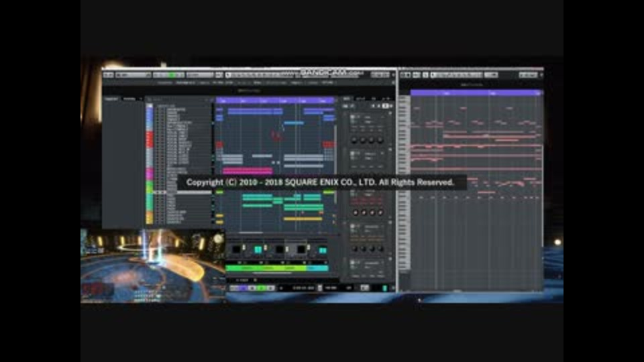
Task: Open the first dropdown in the arrange toolbar
Action: (133, 74)
